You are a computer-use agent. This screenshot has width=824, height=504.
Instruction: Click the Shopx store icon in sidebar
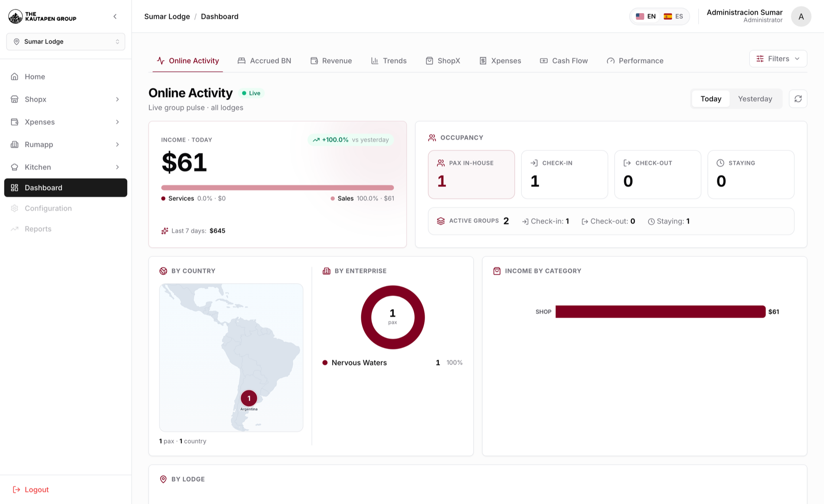[x=15, y=99]
